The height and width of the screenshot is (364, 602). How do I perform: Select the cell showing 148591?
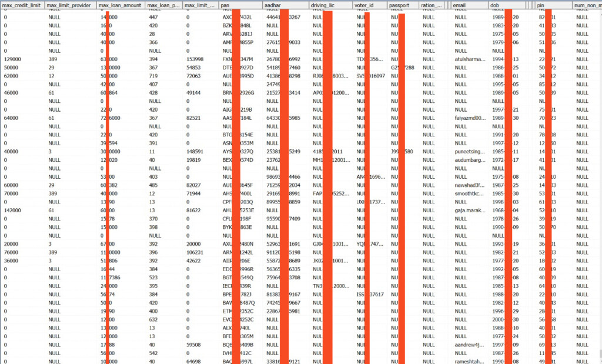[195, 152]
